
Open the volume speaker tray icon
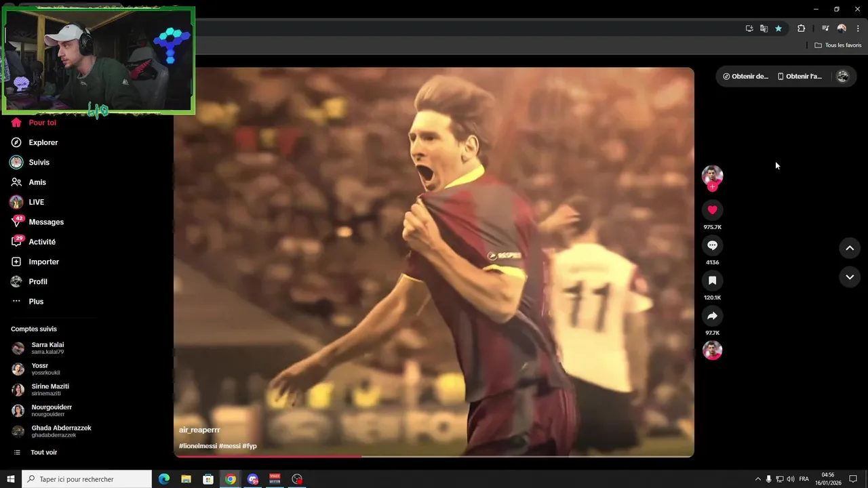coord(790,479)
